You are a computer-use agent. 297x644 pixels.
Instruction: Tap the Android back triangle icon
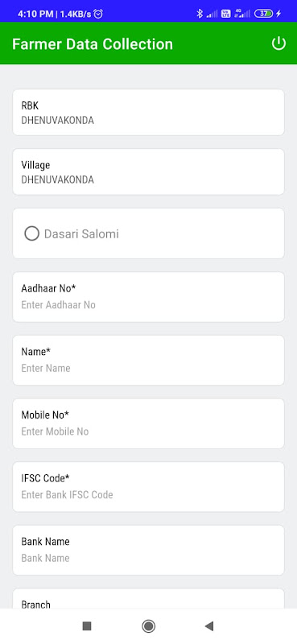point(209,626)
